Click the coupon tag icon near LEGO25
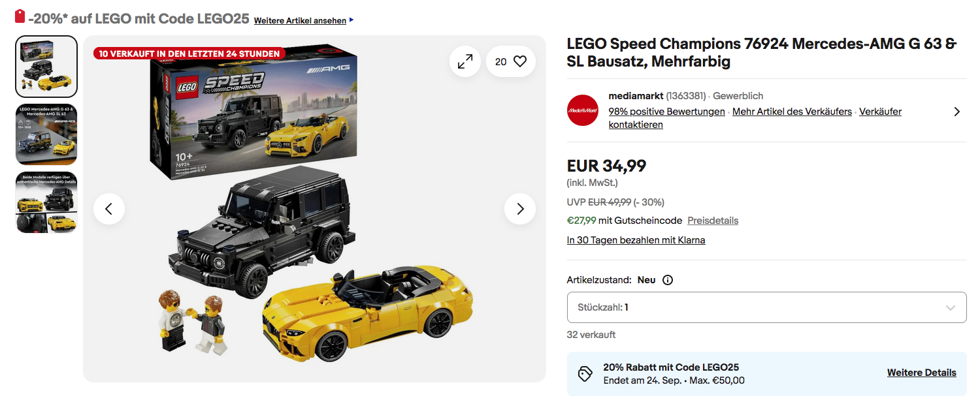Image resolution: width=980 pixels, height=402 pixels. pyautogui.click(x=585, y=374)
